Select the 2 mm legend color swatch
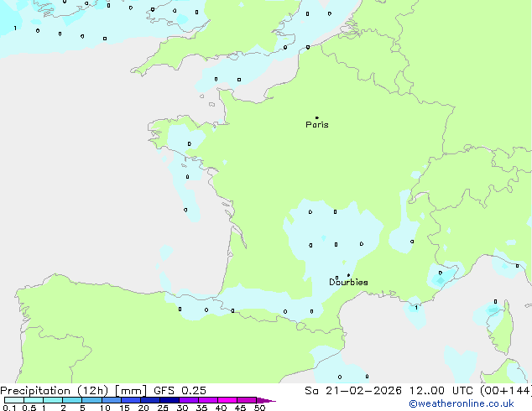 coord(72,400)
